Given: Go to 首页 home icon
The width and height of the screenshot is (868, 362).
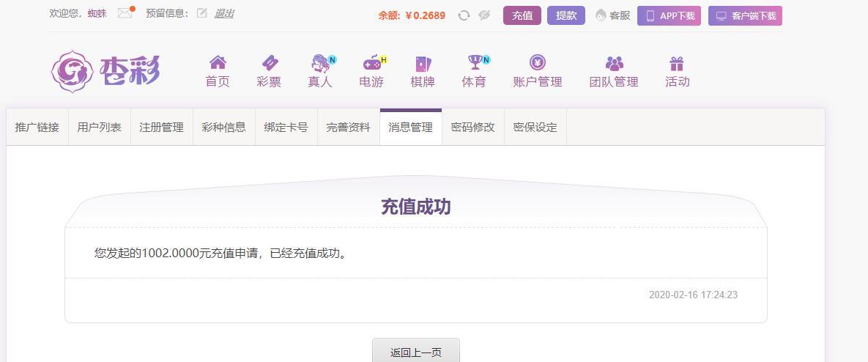Looking at the screenshot, I should click(218, 62).
